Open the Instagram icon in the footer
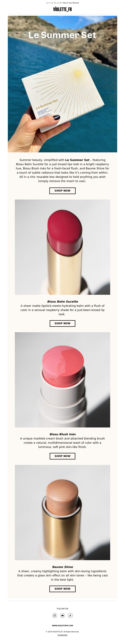Image resolution: width=125 pixels, height=644 pixels. tap(55, 615)
